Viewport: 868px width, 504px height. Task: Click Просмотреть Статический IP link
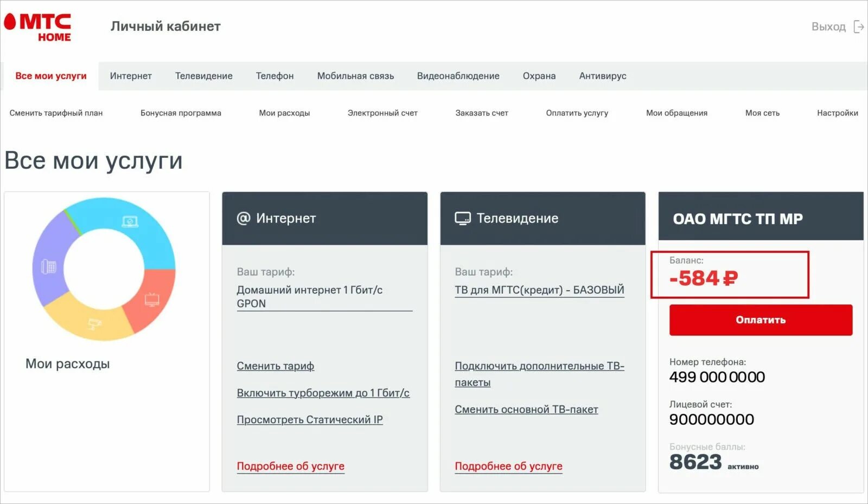pos(310,420)
